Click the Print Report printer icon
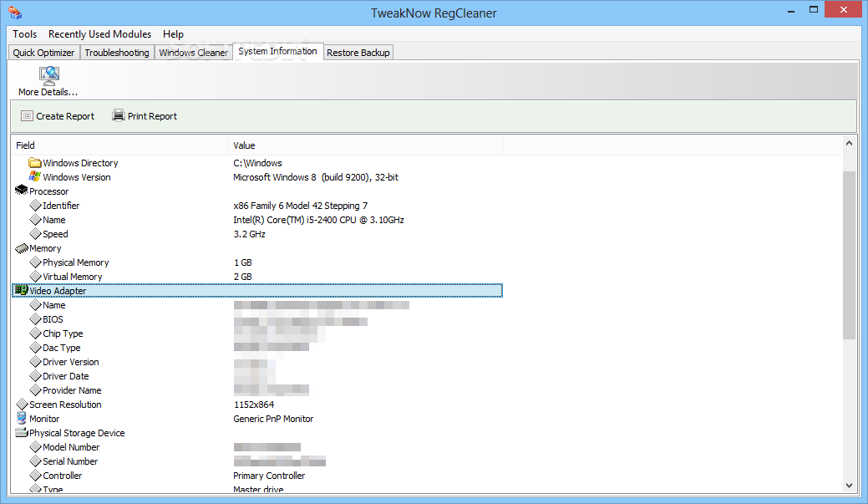 [119, 115]
